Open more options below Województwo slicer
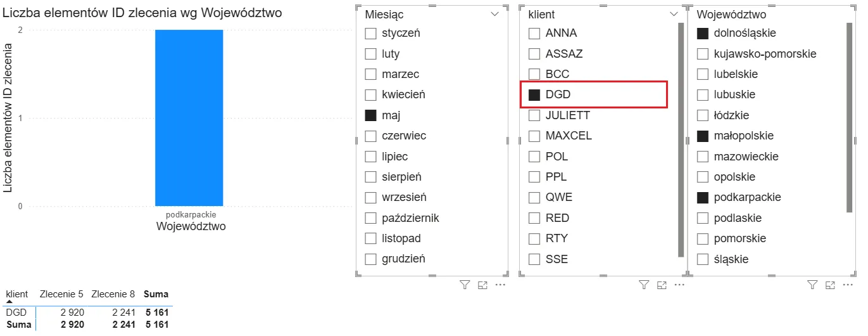The height and width of the screenshot is (336, 868). click(848, 285)
